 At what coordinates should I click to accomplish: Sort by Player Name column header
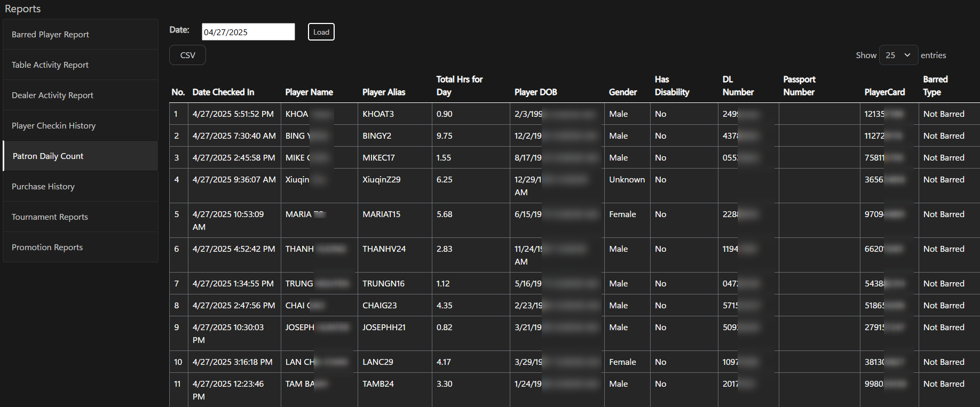309,92
